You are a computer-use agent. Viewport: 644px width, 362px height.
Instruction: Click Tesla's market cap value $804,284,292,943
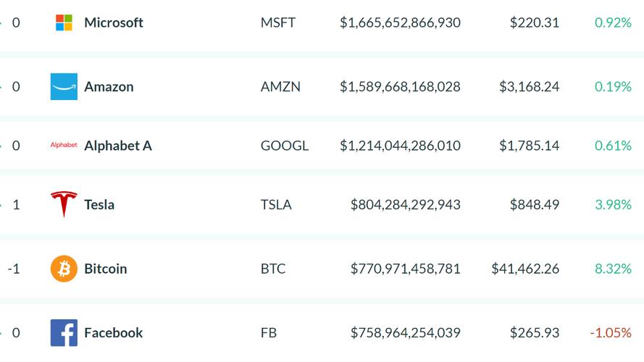pos(406,205)
